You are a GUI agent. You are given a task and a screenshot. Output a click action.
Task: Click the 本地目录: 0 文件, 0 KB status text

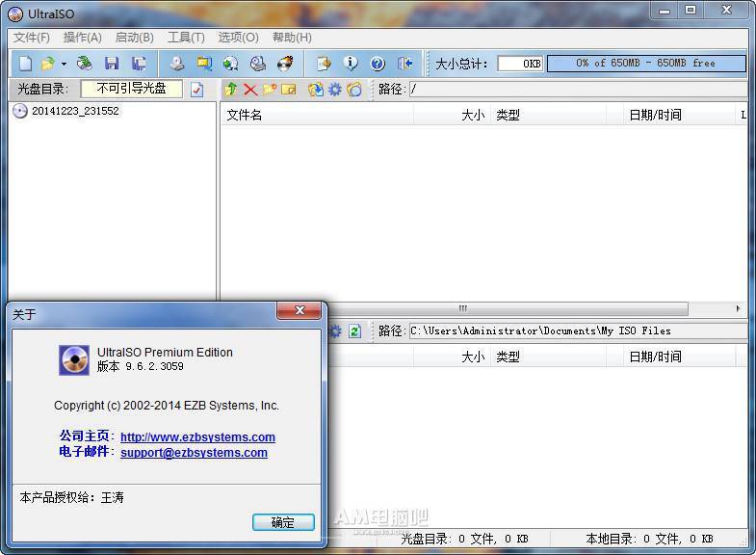point(649,539)
